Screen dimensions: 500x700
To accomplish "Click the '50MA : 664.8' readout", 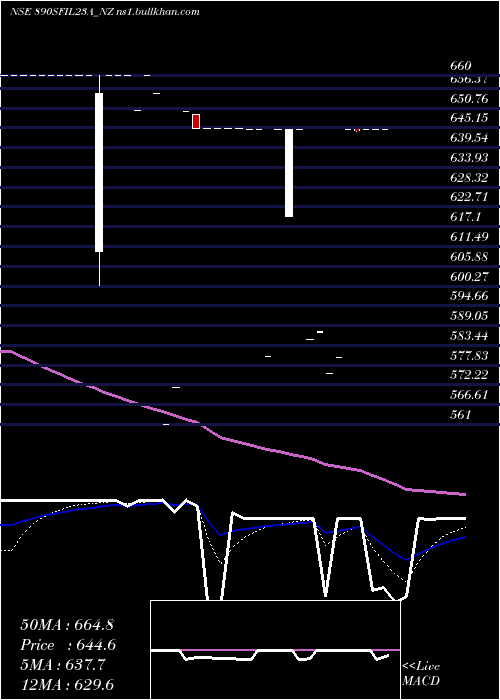I will pyautogui.click(x=69, y=625).
